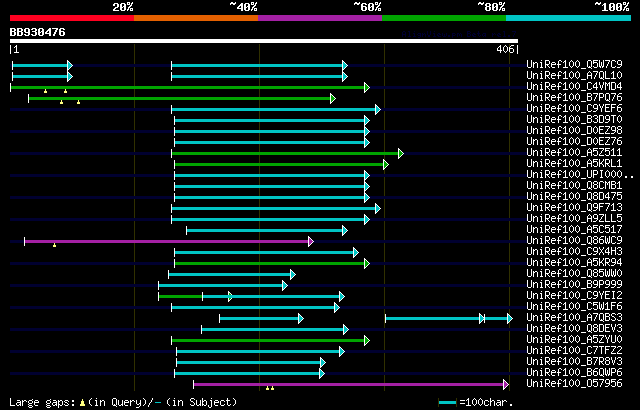Open hit UniRef100_Q86WC9 label
Viewport: 640px width, 410px height.
[574, 240]
